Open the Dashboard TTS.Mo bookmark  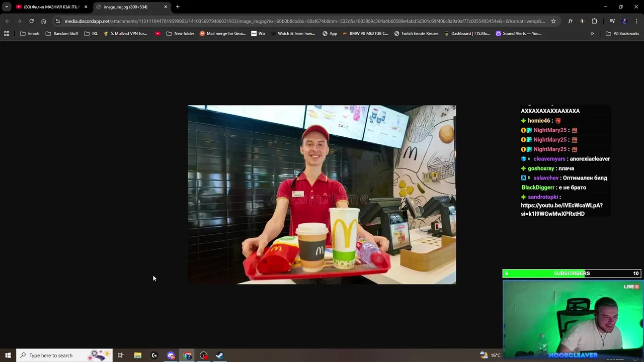pyautogui.click(x=467, y=34)
